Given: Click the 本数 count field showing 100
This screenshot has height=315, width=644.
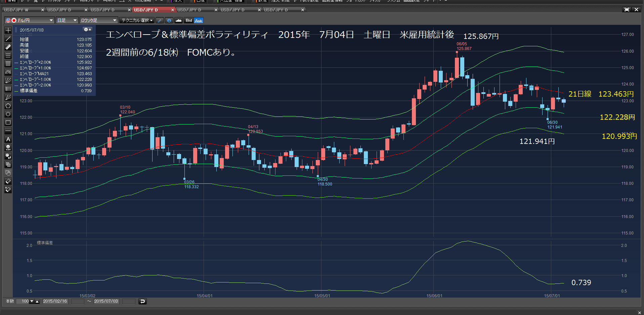Looking at the screenshot, I should click(x=23, y=301).
